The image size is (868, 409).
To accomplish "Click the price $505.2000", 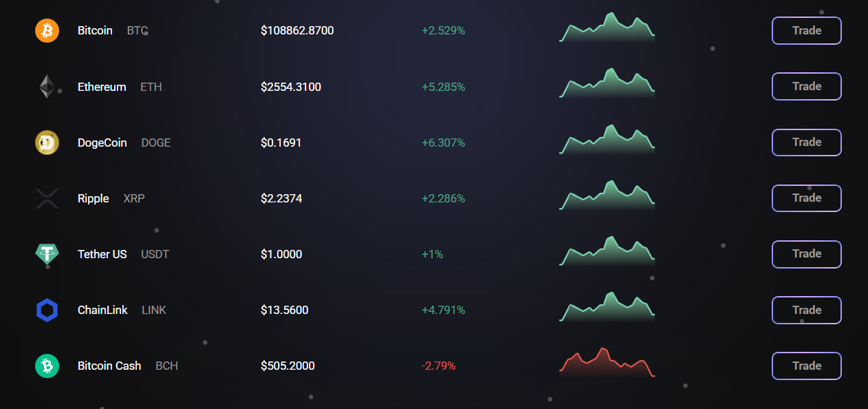I will click(x=287, y=366).
